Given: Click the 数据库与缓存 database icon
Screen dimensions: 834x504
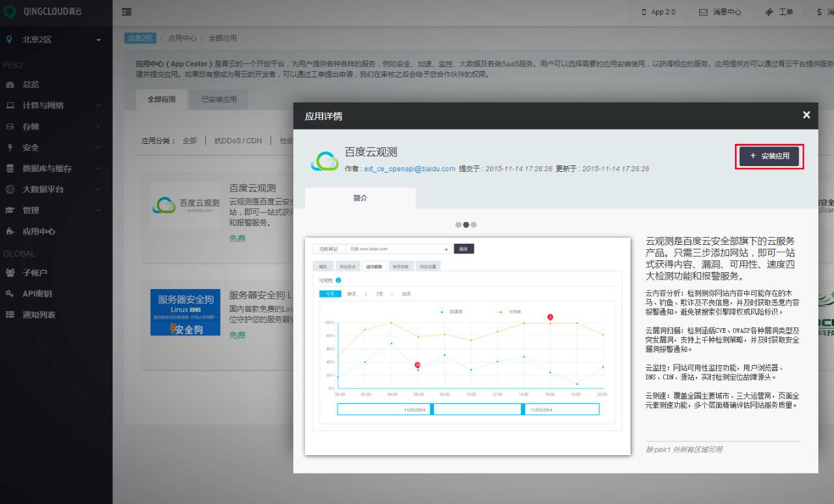Looking at the screenshot, I should [x=10, y=168].
